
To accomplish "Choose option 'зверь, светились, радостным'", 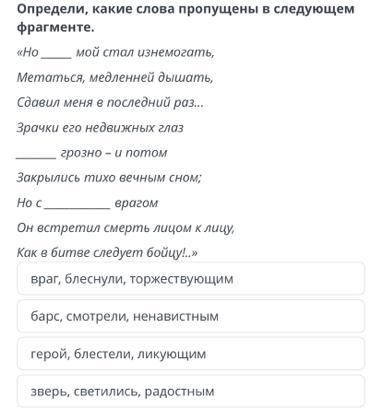I will click(191, 391).
